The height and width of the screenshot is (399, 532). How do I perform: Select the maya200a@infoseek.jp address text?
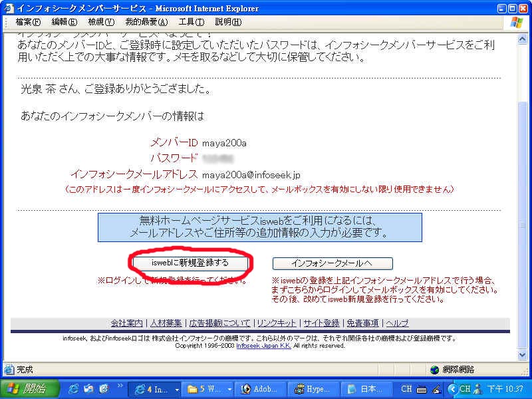[x=251, y=175]
